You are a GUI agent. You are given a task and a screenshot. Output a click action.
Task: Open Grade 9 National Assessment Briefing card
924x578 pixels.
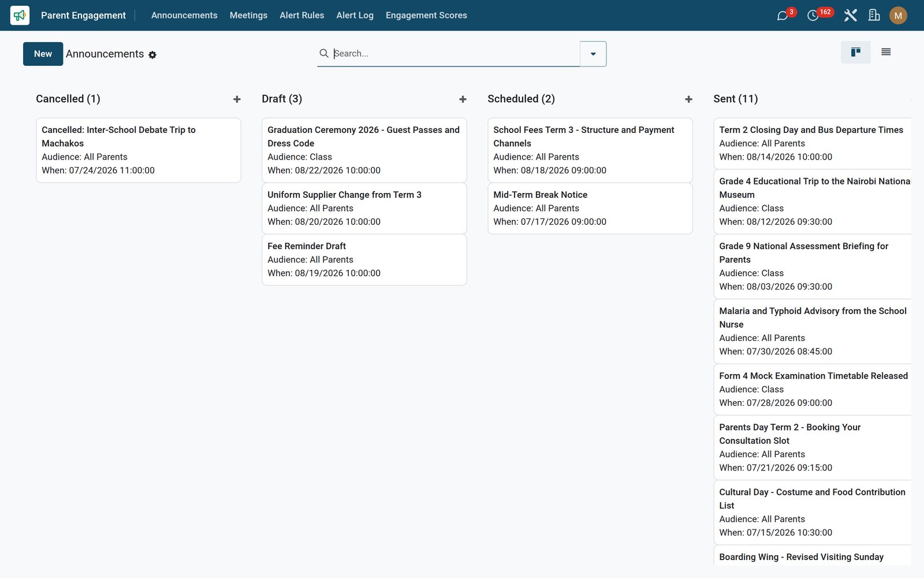click(812, 266)
